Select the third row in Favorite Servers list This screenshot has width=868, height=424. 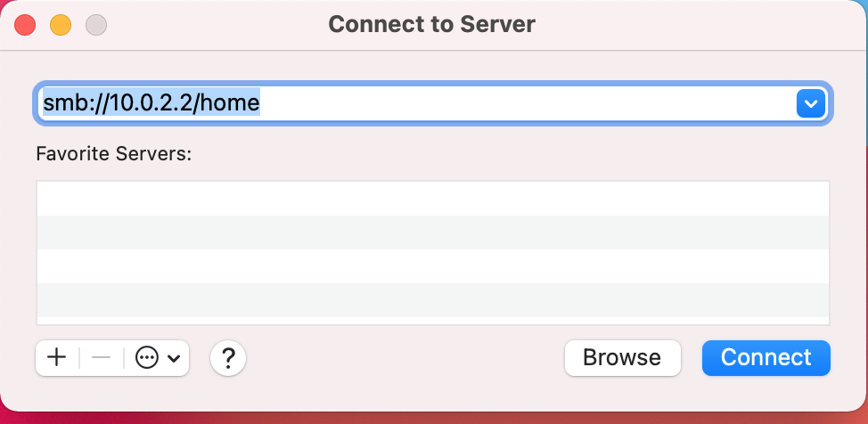click(x=433, y=266)
